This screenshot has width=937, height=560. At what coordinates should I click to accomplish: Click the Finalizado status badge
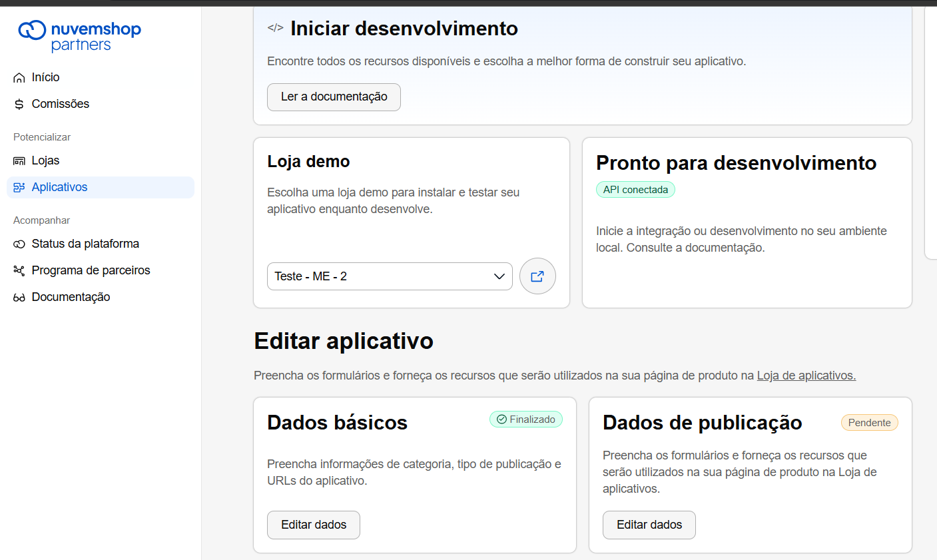(526, 420)
